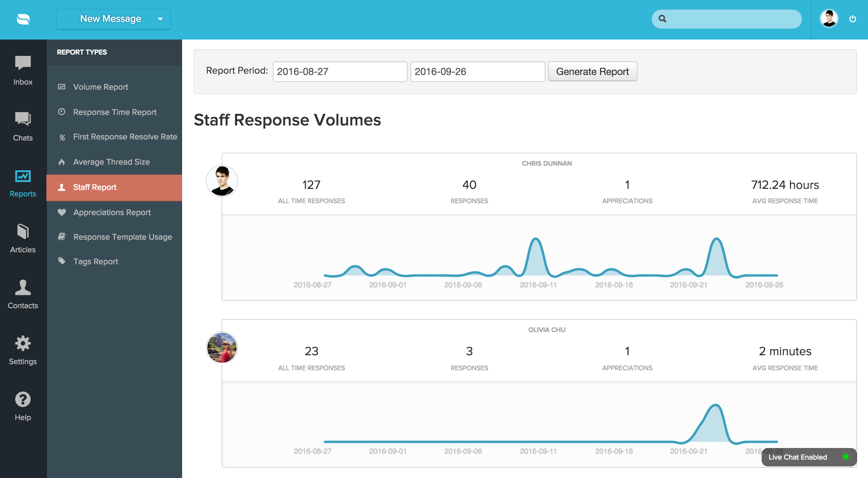The width and height of the screenshot is (868, 478).
Task: Click the power logout icon
Action: [x=852, y=19]
